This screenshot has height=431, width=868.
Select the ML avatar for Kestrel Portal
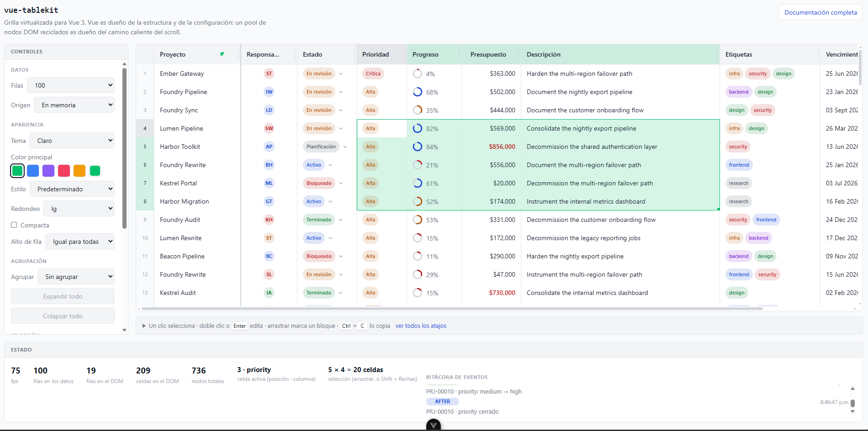[269, 183]
